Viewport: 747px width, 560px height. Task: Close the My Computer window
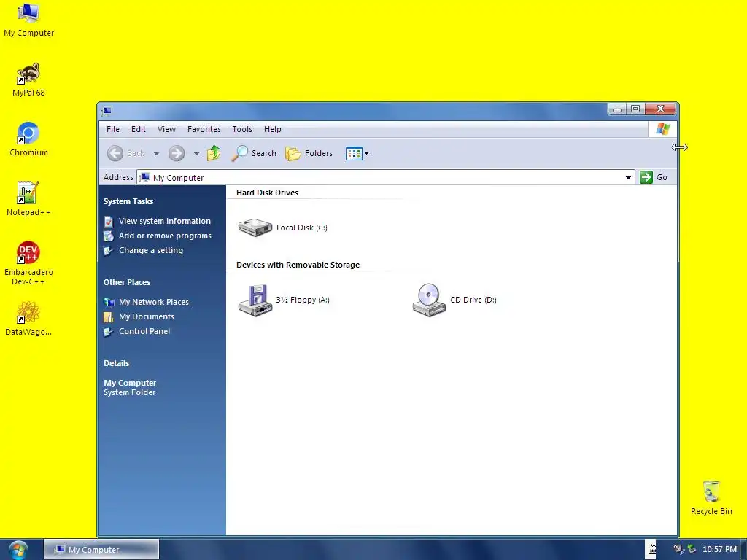660,109
